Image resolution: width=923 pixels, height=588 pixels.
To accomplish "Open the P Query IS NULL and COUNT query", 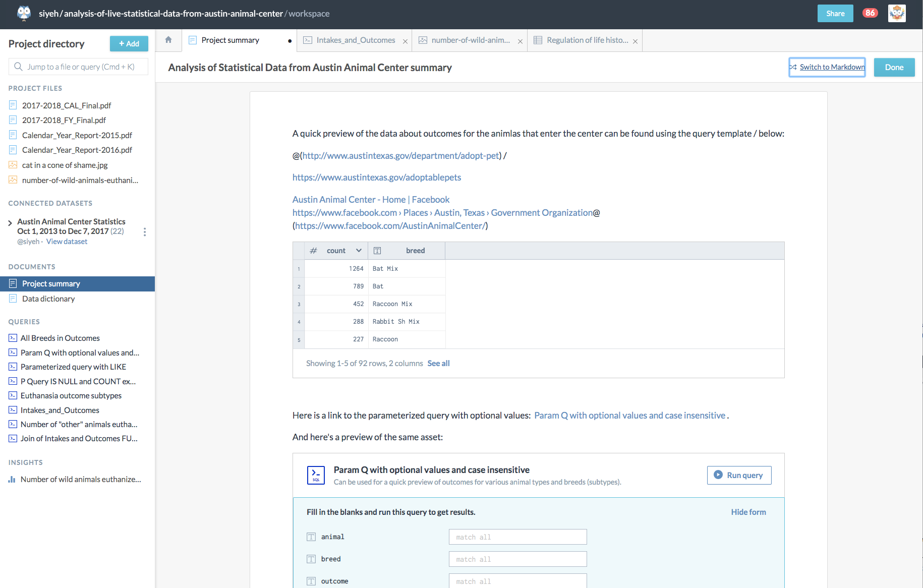I will click(x=78, y=381).
